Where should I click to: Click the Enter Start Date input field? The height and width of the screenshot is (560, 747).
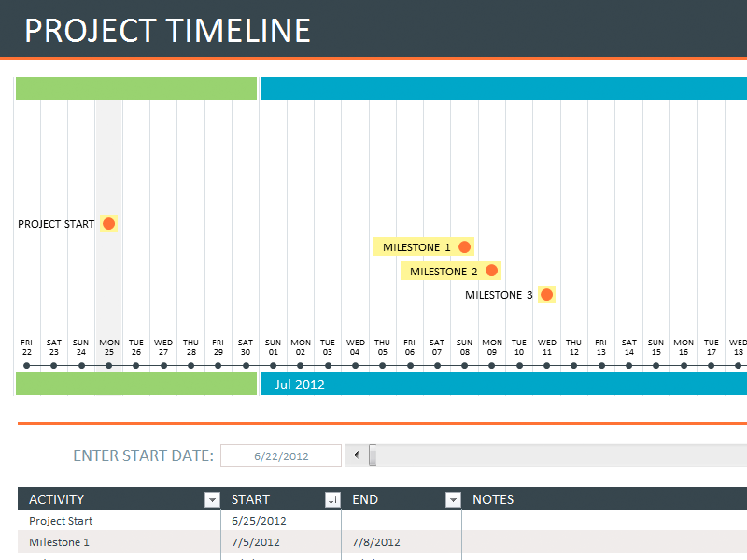tap(281, 455)
